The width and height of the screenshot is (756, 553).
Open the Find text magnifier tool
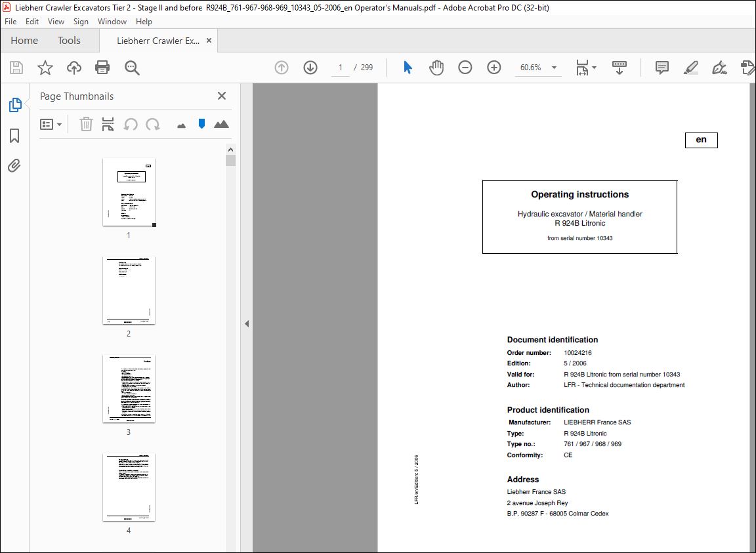tap(132, 68)
